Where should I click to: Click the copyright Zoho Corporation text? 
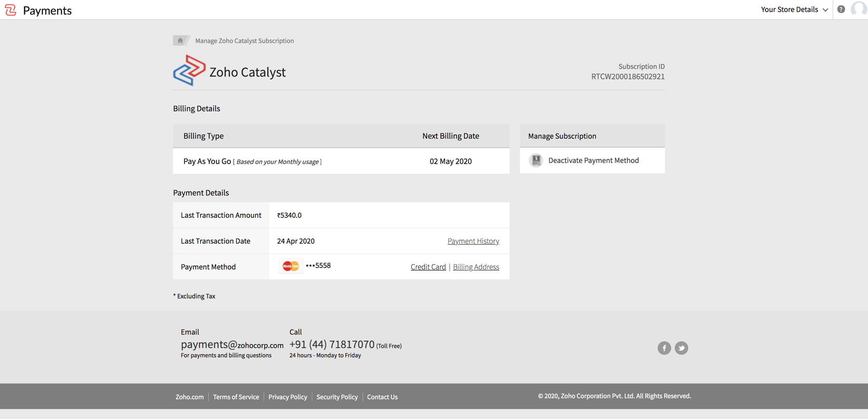[614, 396]
